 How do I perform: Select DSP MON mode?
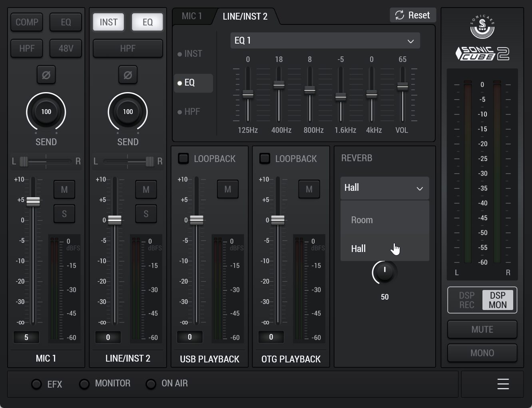498,300
